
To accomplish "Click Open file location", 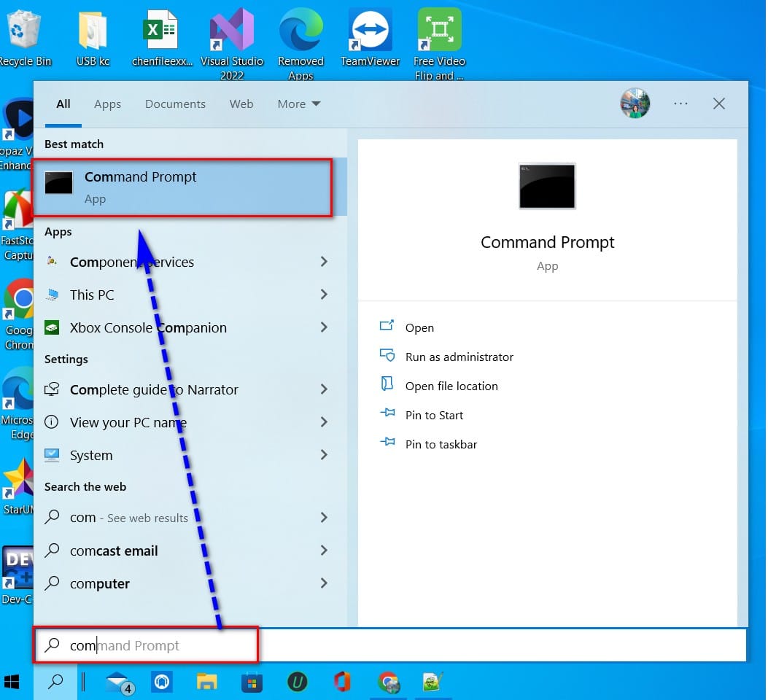I will (x=451, y=386).
